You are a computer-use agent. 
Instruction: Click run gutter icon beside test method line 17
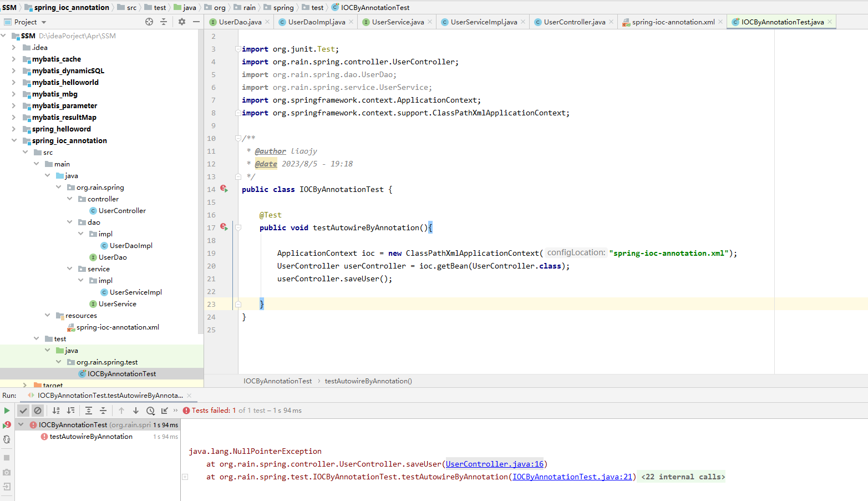[224, 227]
